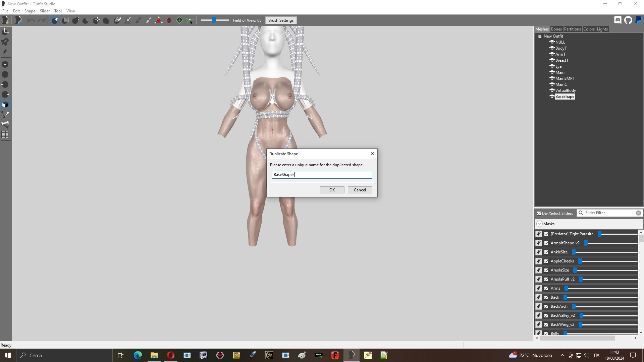Choose the Deflate brush tool
644x362 pixels.
(86, 20)
